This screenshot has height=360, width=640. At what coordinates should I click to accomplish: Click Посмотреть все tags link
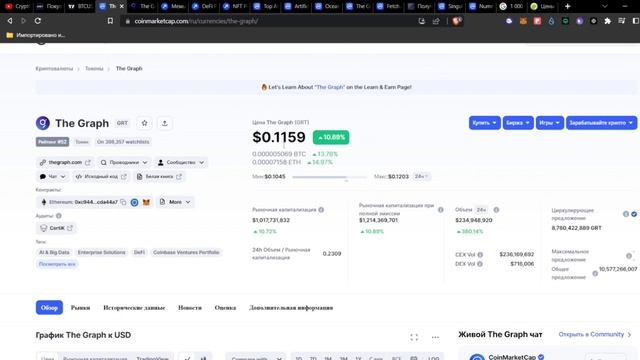(57, 264)
